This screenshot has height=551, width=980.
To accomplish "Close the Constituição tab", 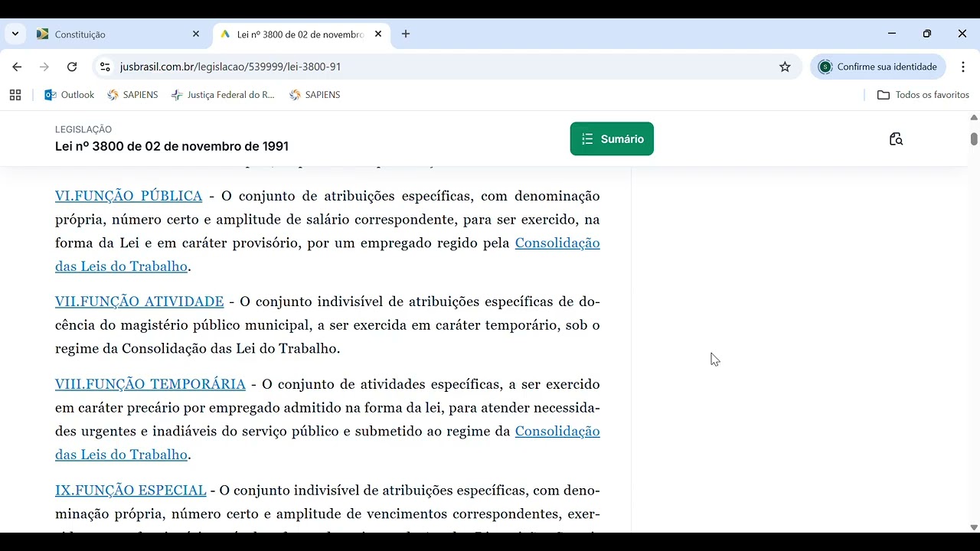I will (196, 34).
